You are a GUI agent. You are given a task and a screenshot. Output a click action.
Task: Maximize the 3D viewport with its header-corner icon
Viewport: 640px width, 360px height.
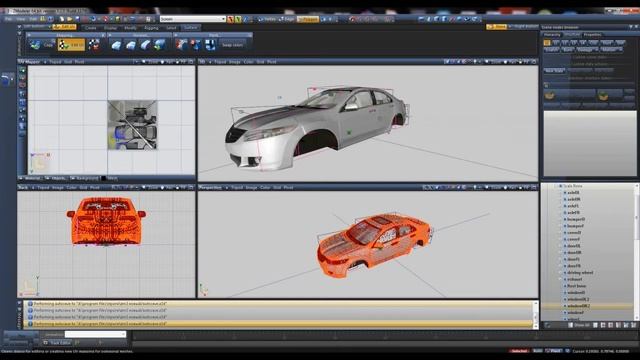pyautogui.click(x=534, y=62)
